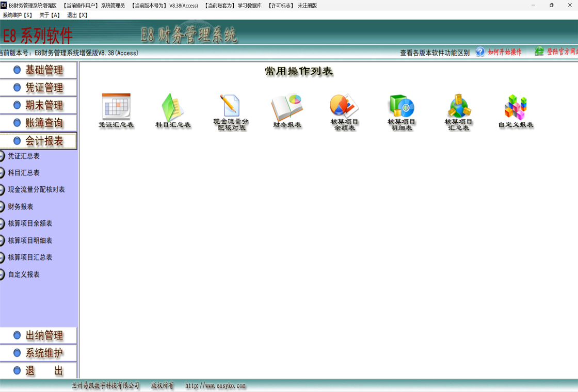Open the 核算项目汇总表 globe icon

(x=459, y=106)
